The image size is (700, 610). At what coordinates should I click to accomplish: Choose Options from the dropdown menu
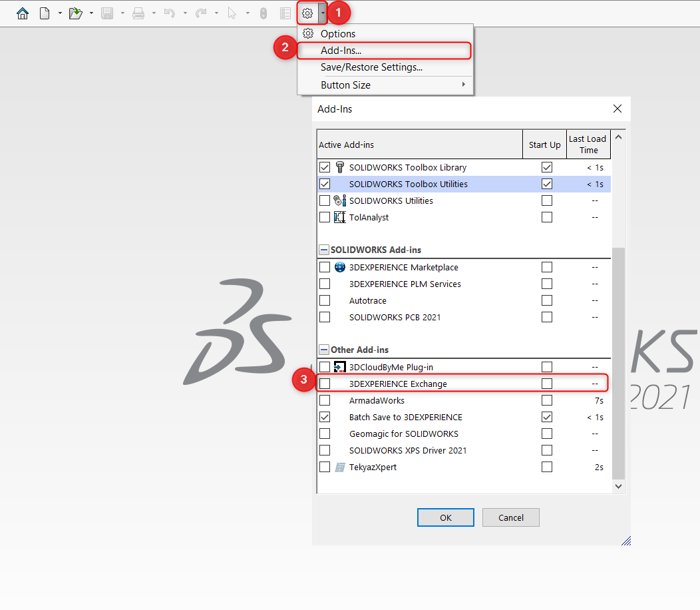click(x=385, y=34)
